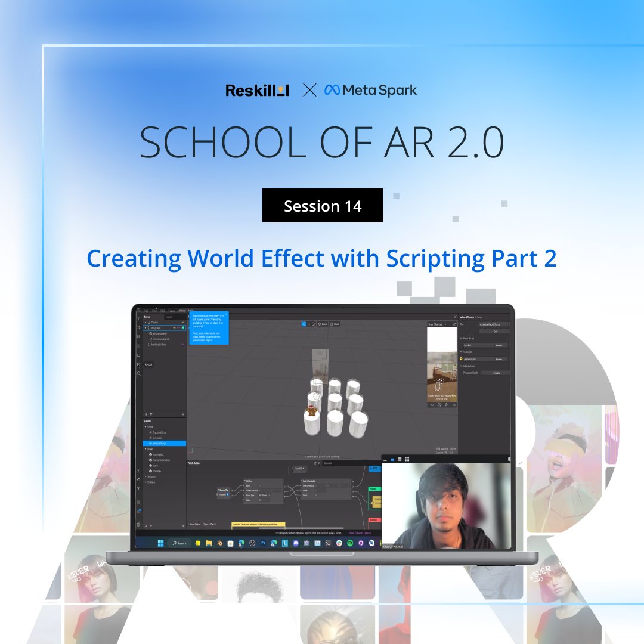Screen dimensions: 644x644
Task: Open the Help menu
Action: [191, 311]
